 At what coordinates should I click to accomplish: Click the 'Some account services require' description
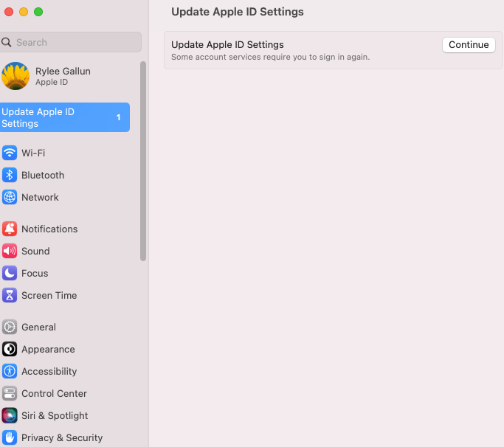[271, 58]
